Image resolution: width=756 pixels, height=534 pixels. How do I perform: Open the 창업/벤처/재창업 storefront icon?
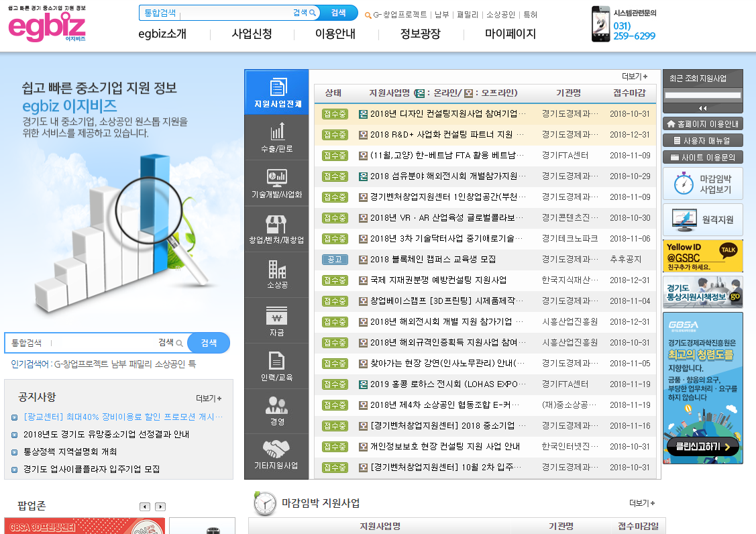coord(276,225)
